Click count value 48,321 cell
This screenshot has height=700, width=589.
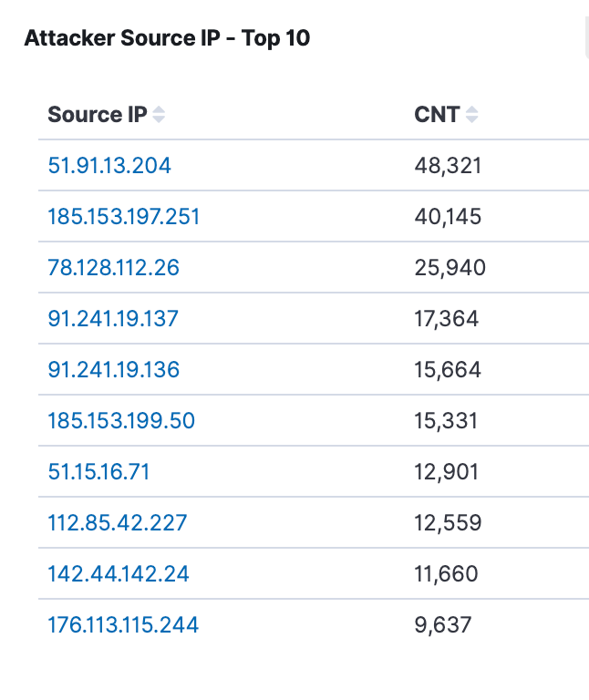click(x=448, y=166)
